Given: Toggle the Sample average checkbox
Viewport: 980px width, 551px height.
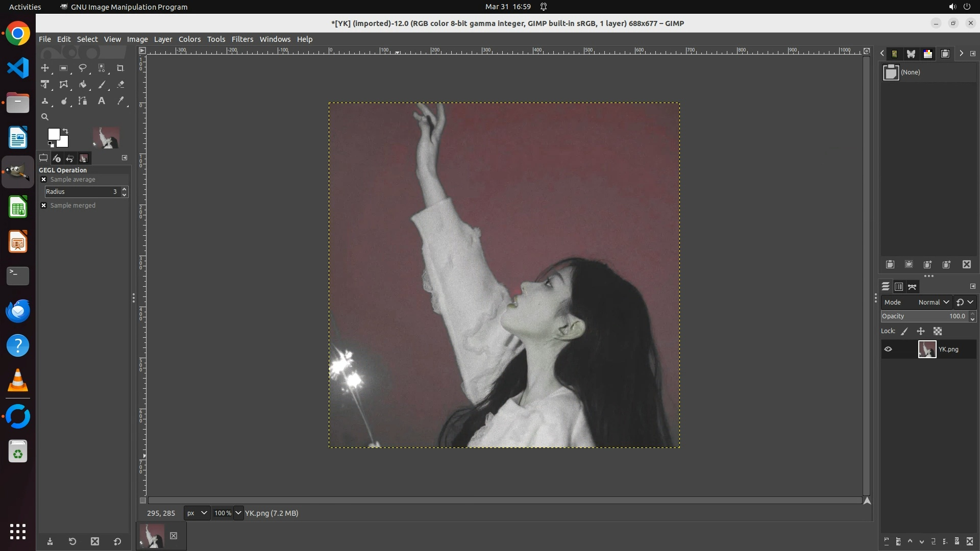Looking at the screenshot, I should click(44, 180).
